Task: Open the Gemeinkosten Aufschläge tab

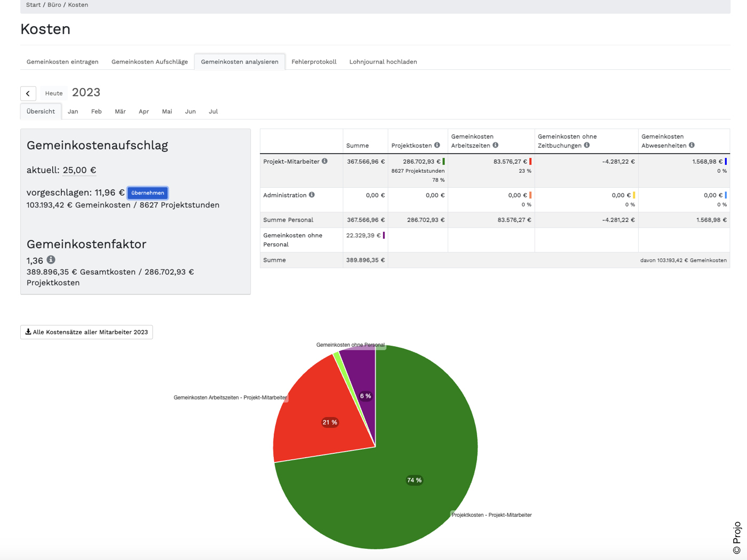Action: (149, 62)
